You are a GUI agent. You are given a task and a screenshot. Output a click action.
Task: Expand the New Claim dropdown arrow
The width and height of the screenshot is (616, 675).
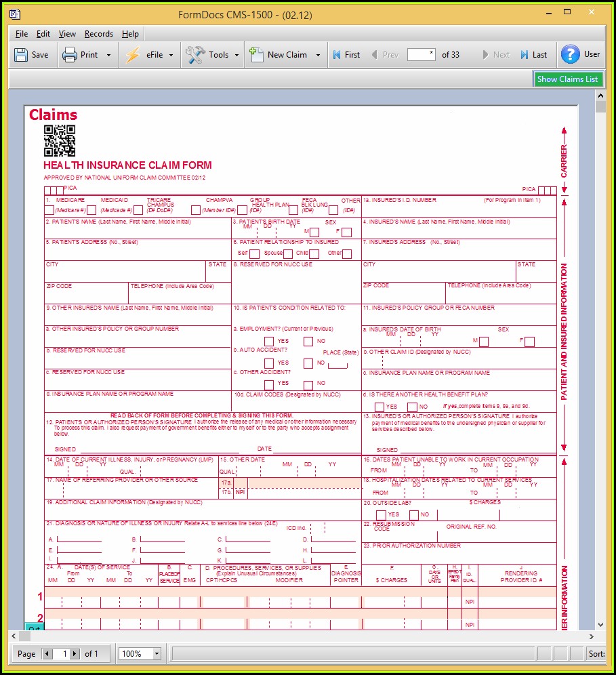(x=318, y=55)
